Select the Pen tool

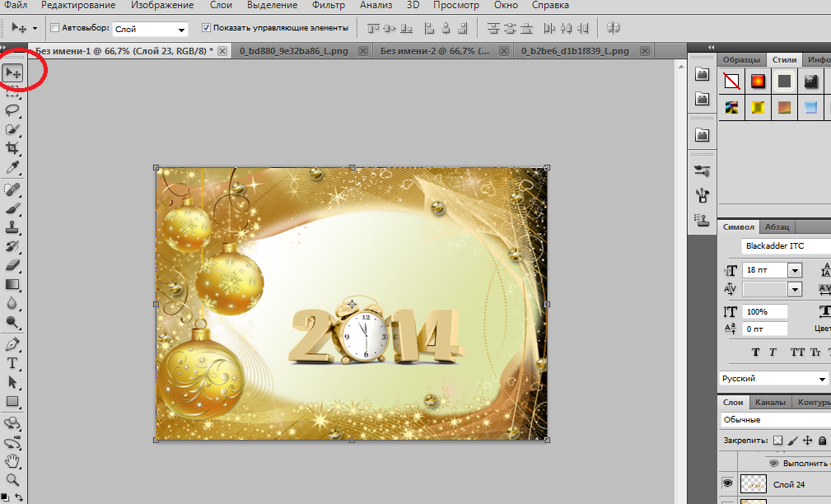12,344
